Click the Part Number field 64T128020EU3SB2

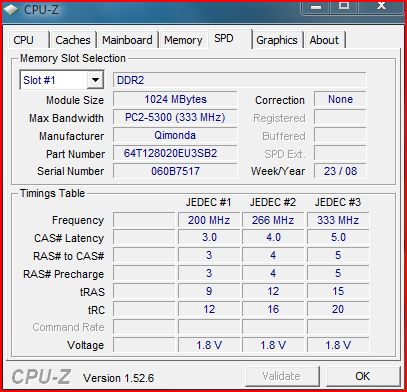click(175, 153)
